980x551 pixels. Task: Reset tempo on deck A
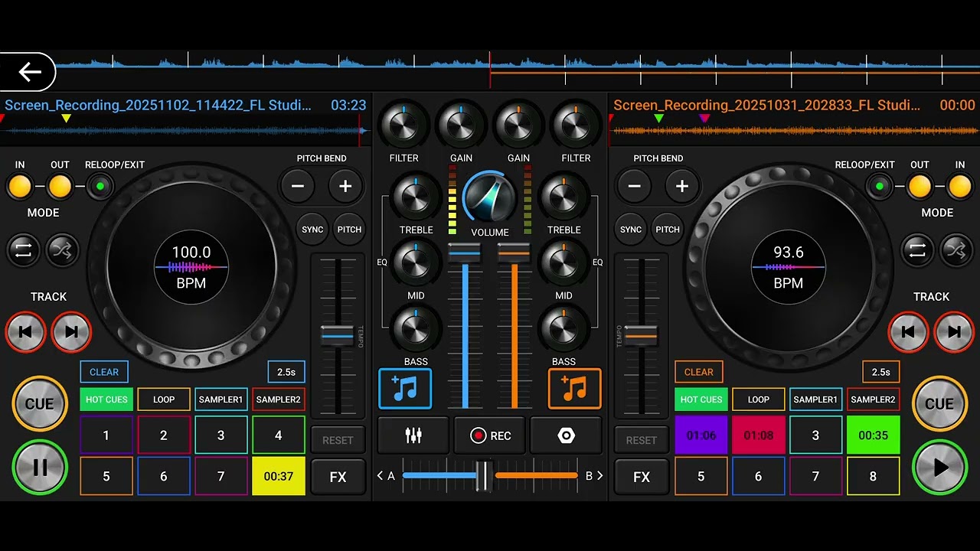point(338,440)
